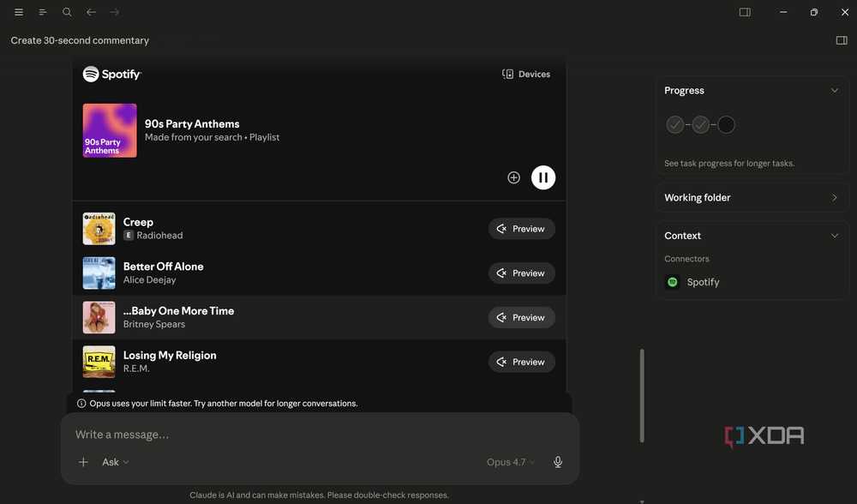Click the conversation scrollbar thumb
The image size is (857, 504).
pos(642,395)
